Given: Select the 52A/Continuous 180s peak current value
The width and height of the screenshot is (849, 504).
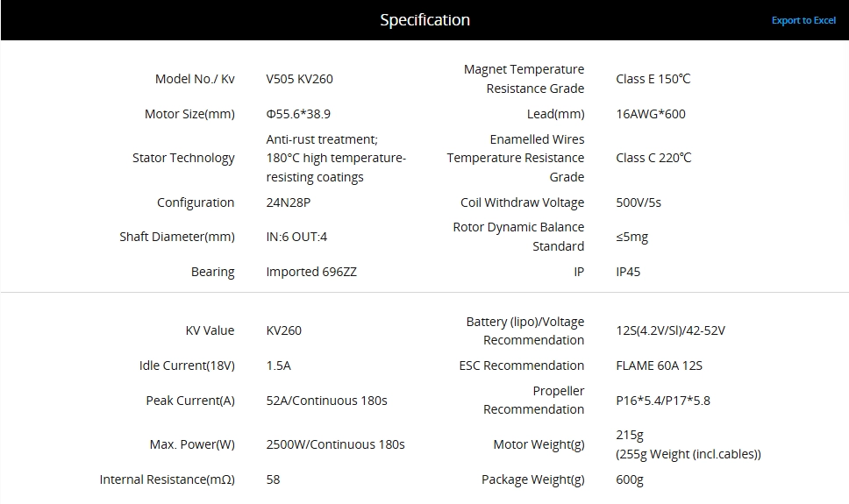Looking at the screenshot, I should [326, 401].
